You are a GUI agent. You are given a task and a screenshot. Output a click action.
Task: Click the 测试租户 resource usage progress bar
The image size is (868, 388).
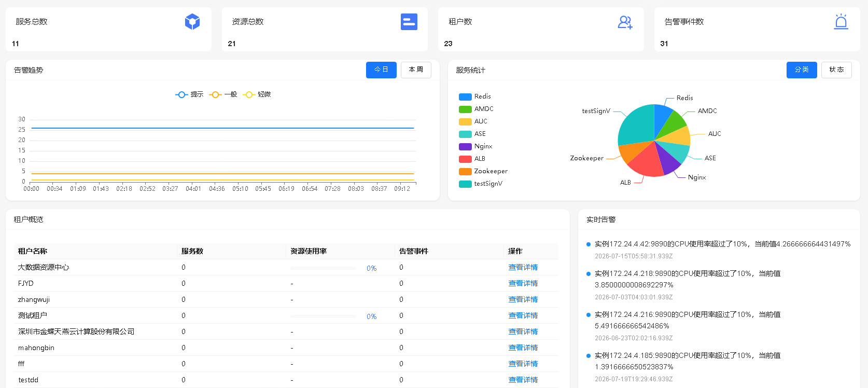[x=323, y=316]
